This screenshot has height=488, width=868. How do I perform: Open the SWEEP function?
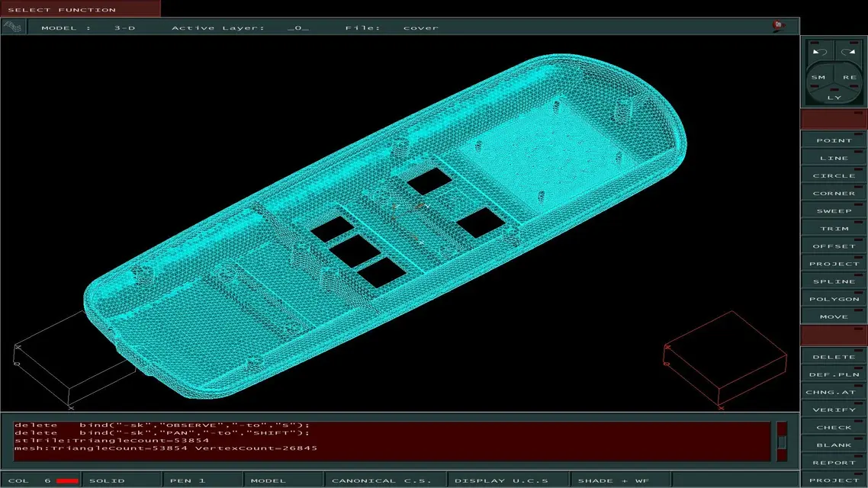tap(834, 210)
